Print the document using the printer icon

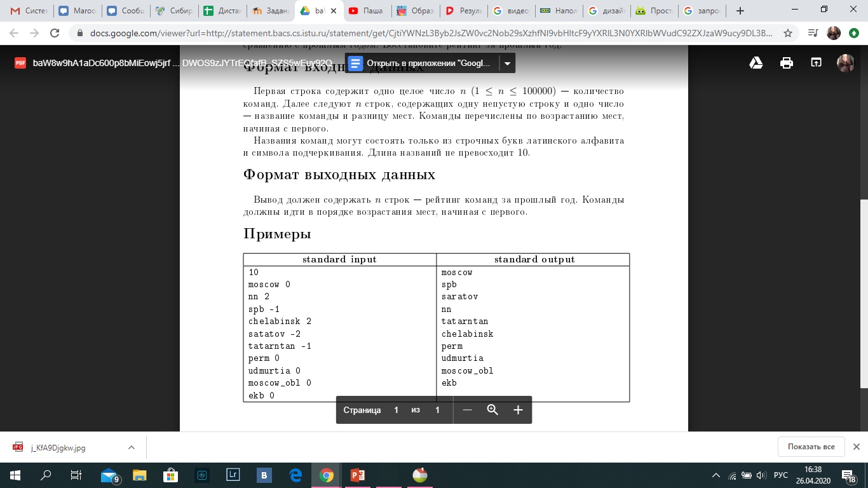(x=787, y=63)
